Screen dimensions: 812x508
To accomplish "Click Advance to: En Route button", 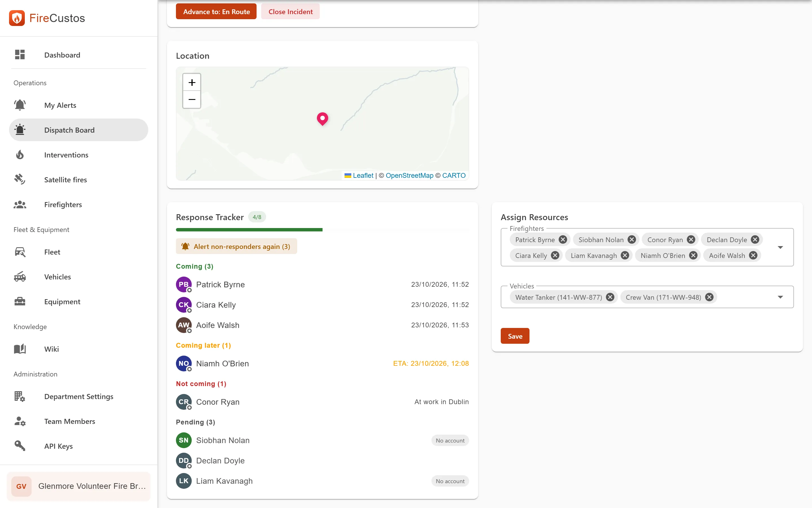I will (216, 12).
